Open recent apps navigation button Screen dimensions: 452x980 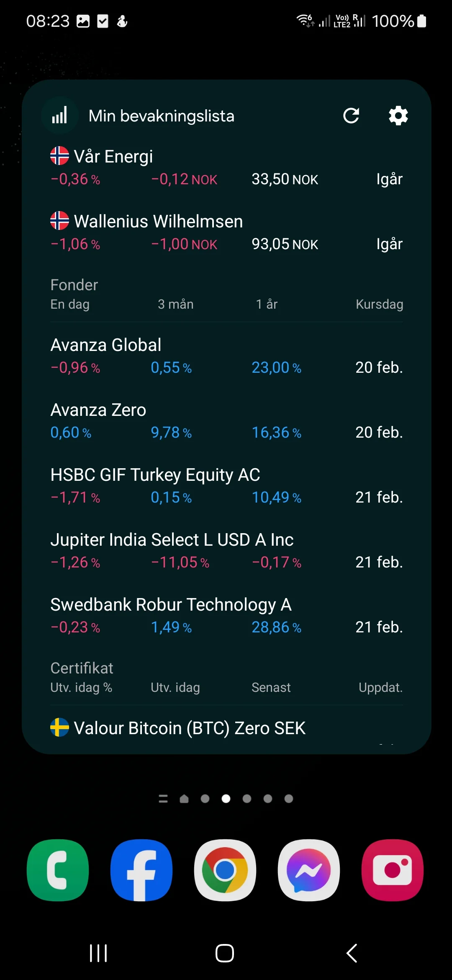point(99,953)
